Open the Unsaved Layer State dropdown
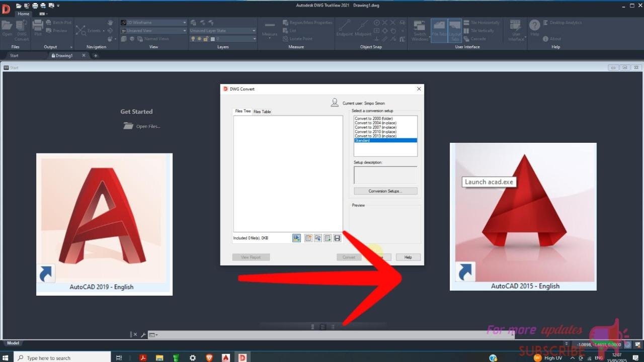 coord(254,31)
